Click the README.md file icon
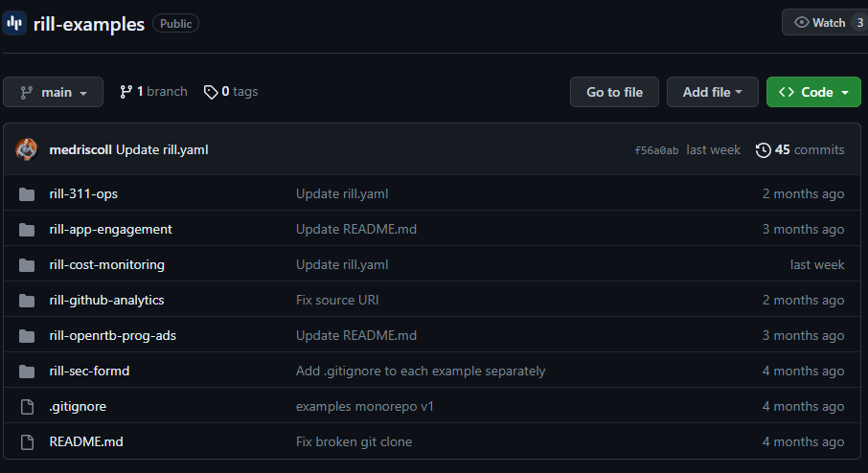Image resolution: width=868 pixels, height=473 pixels. point(27,442)
